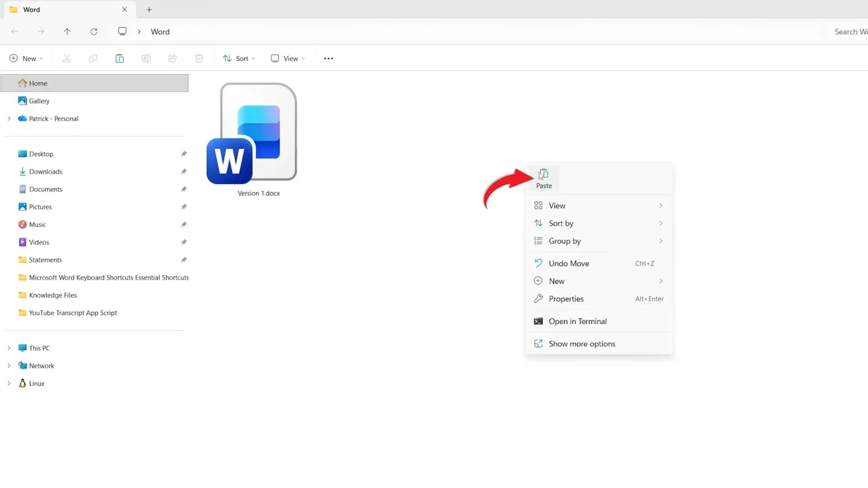Open Gallery in the navigation pane

point(95,101)
